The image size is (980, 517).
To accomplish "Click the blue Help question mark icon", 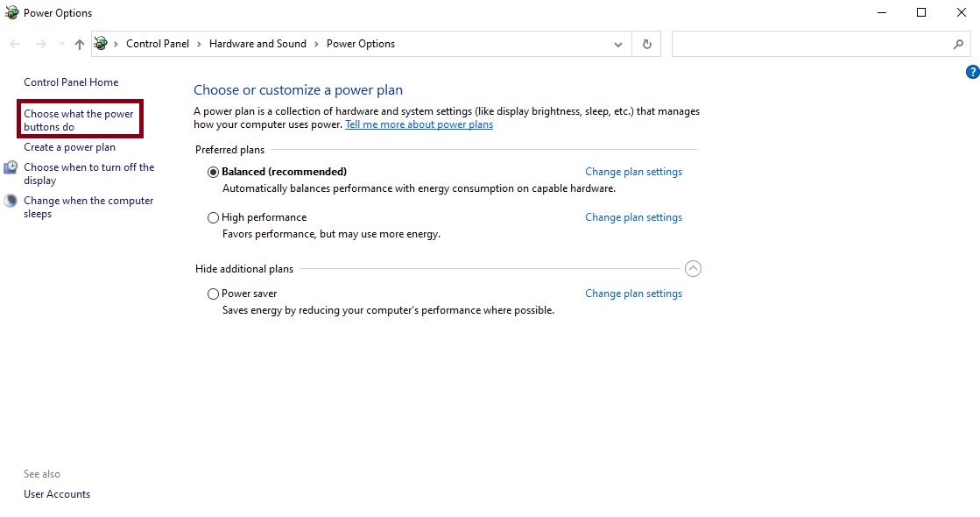I will (972, 72).
